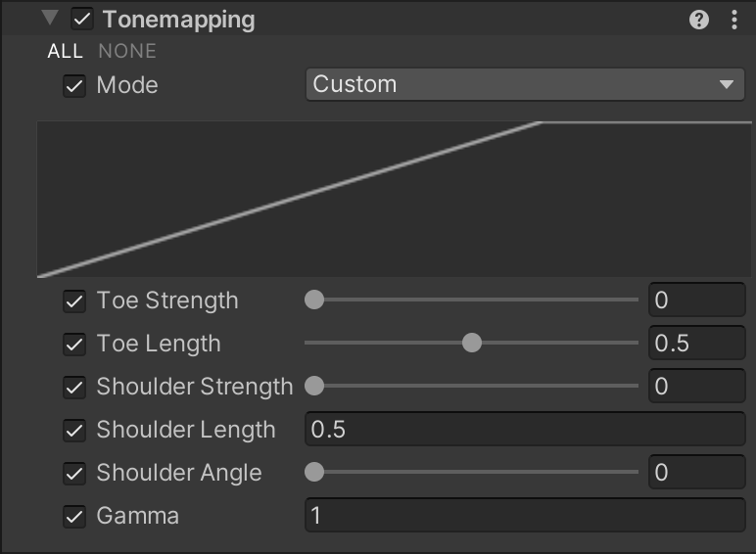Toggle the Toe Strength override checkbox
The height and width of the screenshot is (554, 756).
coord(74,300)
